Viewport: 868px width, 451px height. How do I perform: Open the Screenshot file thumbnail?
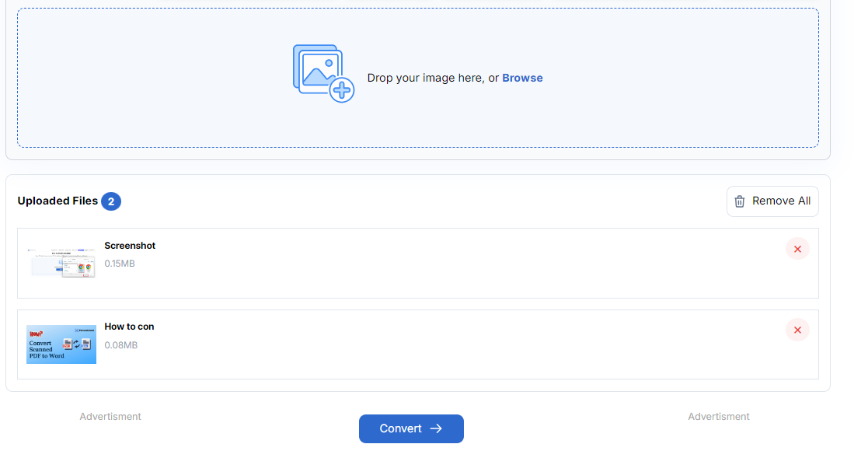click(x=61, y=263)
